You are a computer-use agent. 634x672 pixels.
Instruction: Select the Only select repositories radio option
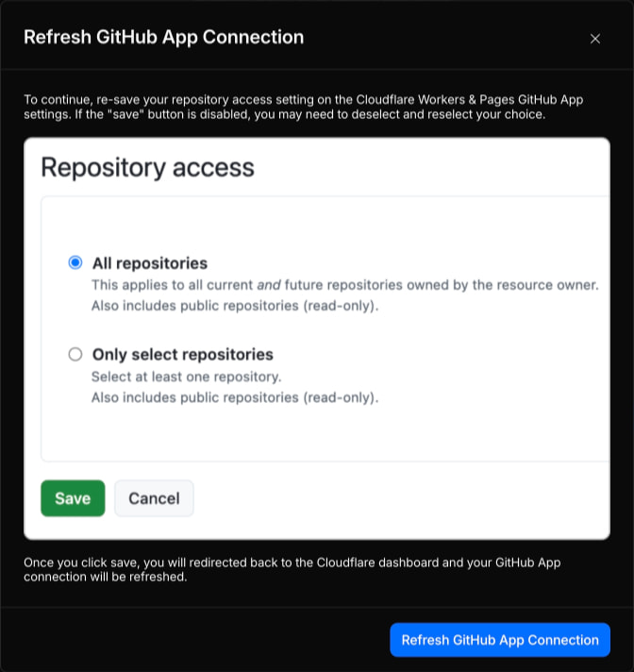click(75, 354)
